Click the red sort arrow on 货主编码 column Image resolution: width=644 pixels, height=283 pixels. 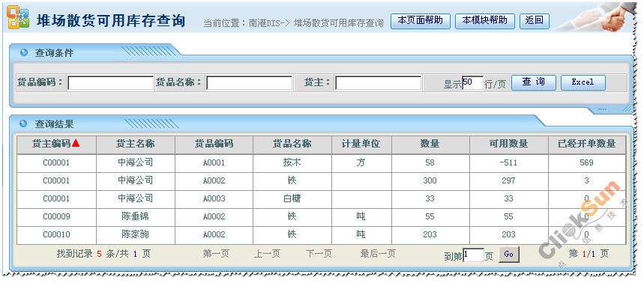(x=76, y=143)
